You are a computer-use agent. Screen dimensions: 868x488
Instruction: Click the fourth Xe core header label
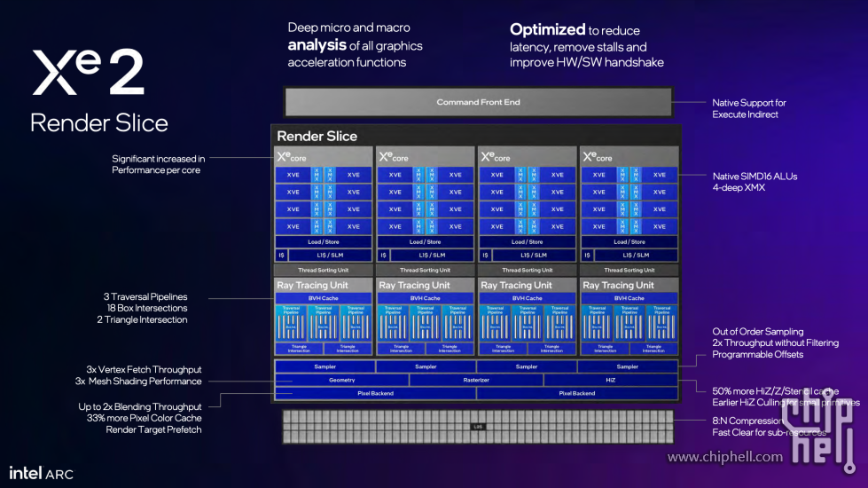point(598,157)
